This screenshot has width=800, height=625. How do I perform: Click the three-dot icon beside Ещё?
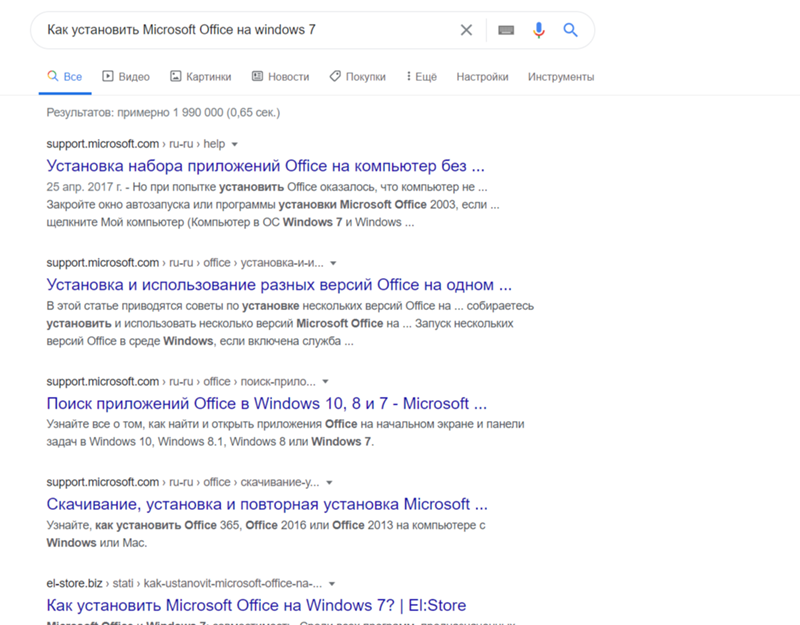point(408,76)
